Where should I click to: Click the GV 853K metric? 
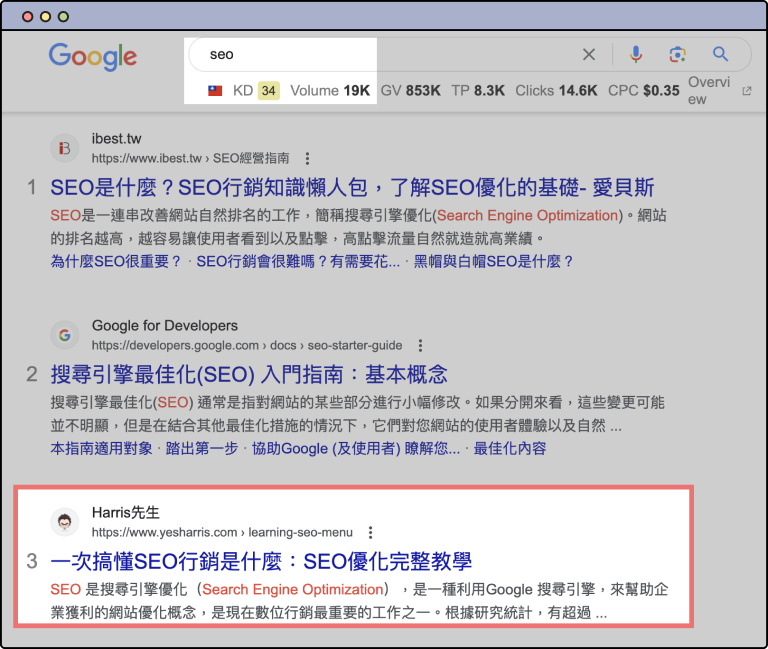click(x=410, y=91)
